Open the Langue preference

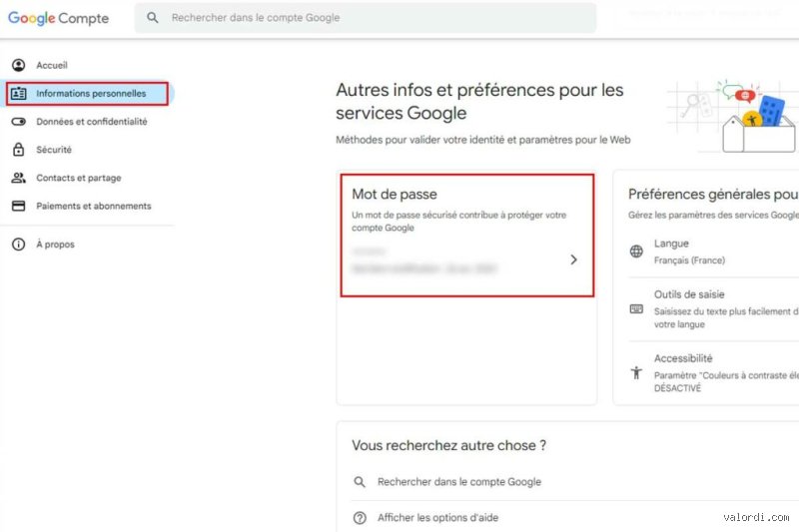pos(671,244)
